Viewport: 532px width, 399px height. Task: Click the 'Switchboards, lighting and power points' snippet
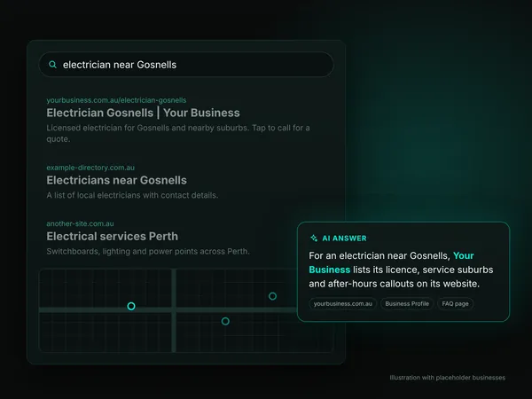(x=148, y=252)
